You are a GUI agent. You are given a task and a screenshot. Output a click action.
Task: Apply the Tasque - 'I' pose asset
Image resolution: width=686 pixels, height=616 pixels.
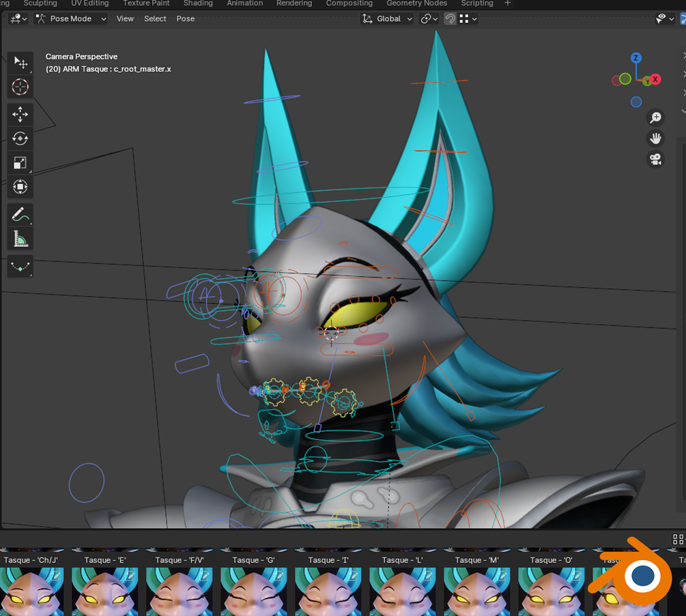pos(328,586)
